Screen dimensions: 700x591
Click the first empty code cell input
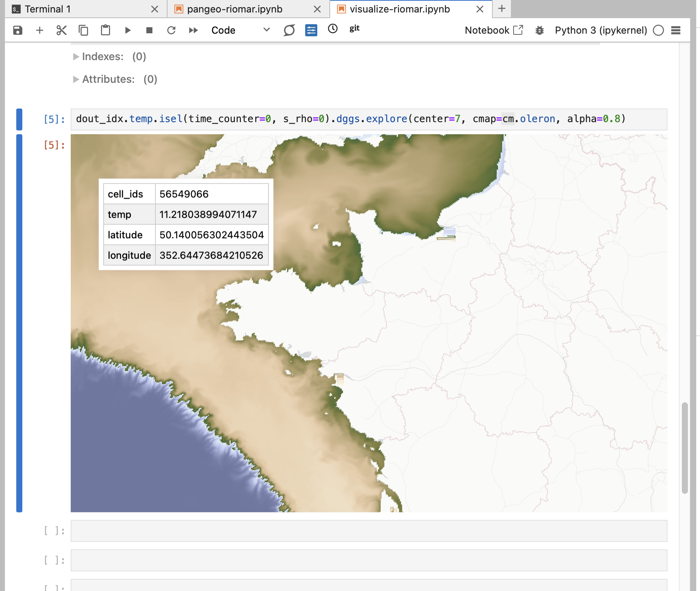369,531
